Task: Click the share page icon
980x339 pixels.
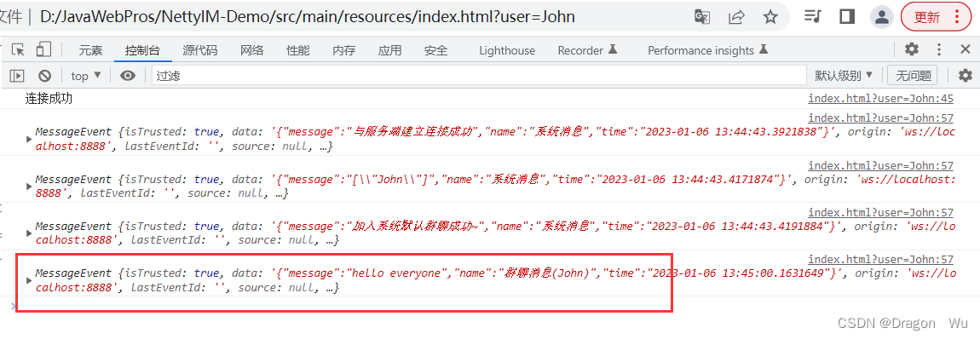Action: [x=737, y=17]
